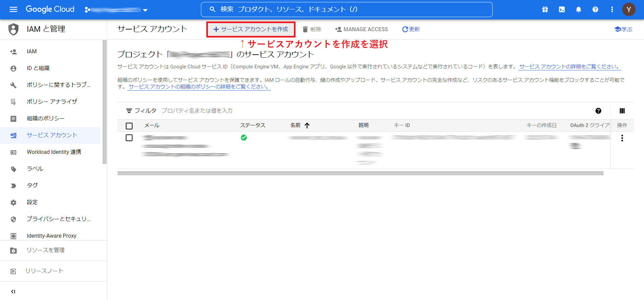Image resolution: width=644 pixels, height=300 pixels.
Task: Click the sort arrow next to 名前
Action: click(x=307, y=125)
